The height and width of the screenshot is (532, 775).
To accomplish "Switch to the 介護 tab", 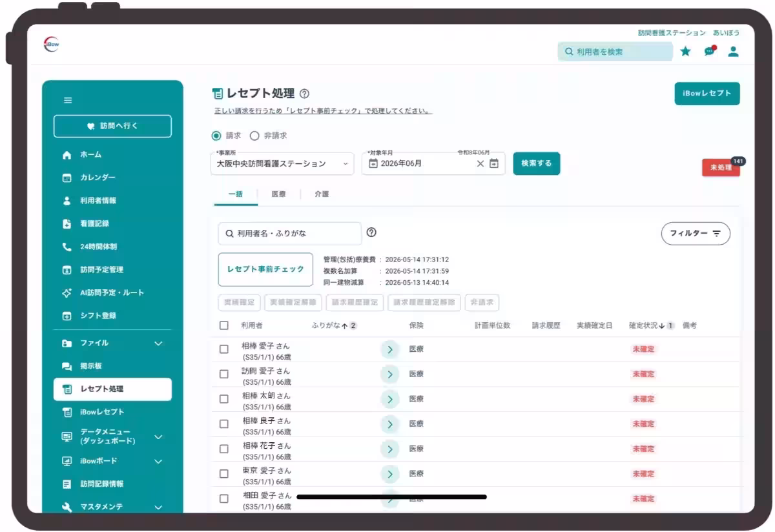I will click(322, 194).
